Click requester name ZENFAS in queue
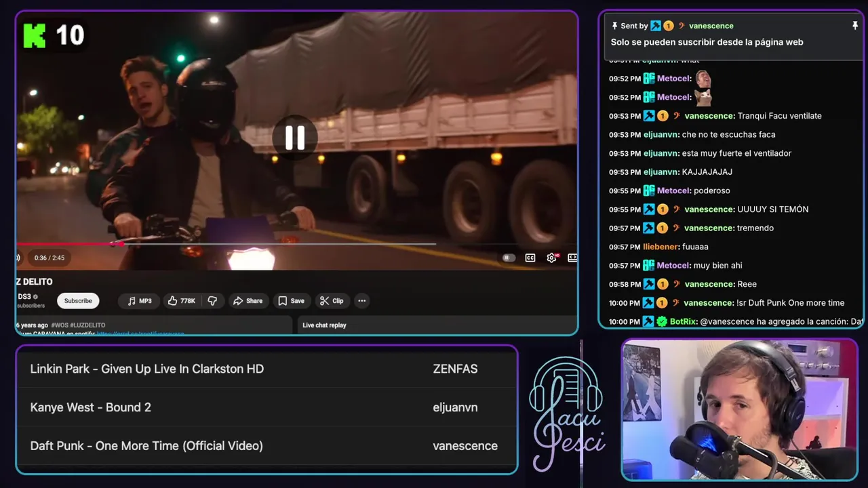The width and height of the screenshot is (868, 488). click(x=455, y=369)
